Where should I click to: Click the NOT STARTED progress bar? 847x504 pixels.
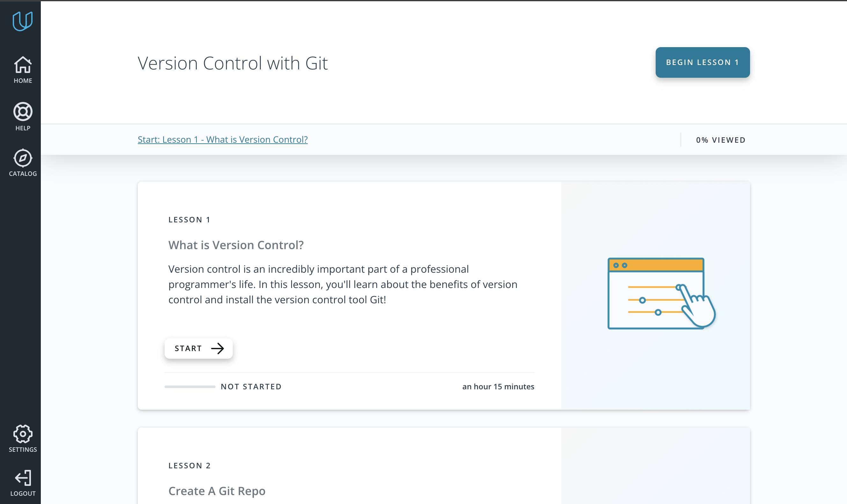(x=189, y=386)
